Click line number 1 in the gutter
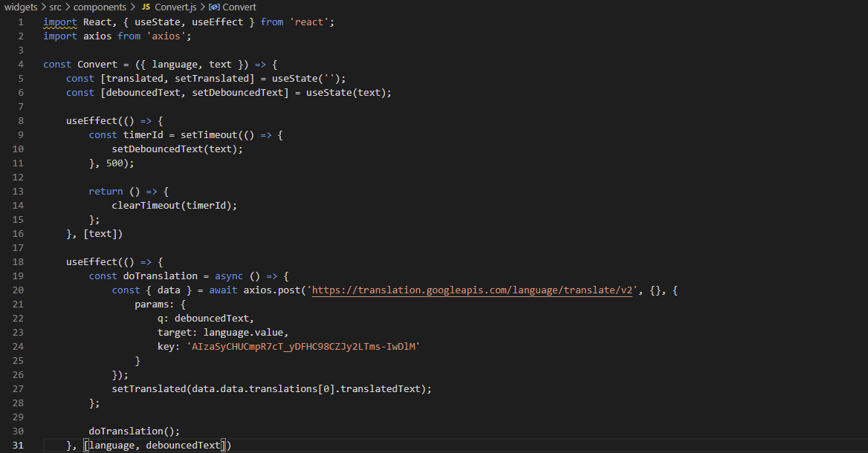The image size is (868, 453). pos(21,22)
